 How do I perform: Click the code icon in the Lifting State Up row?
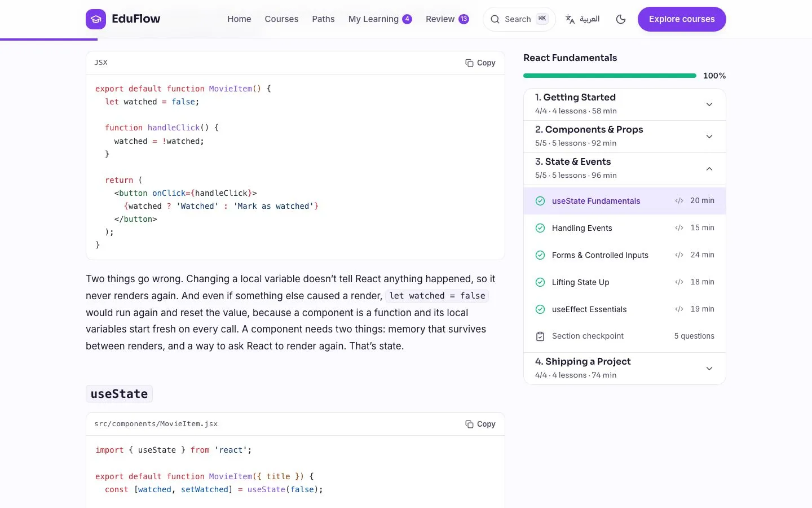[679, 282]
